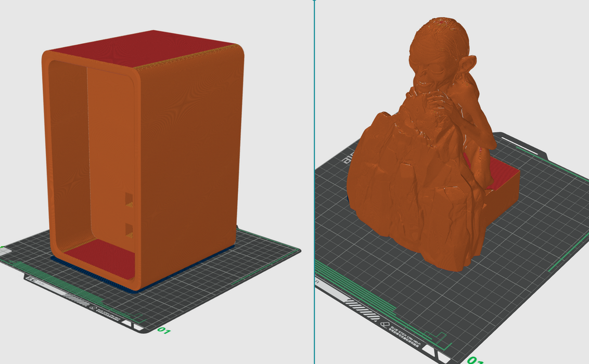Select the green "01" label of left plate
The width and height of the screenshot is (589, 364).
164,330
